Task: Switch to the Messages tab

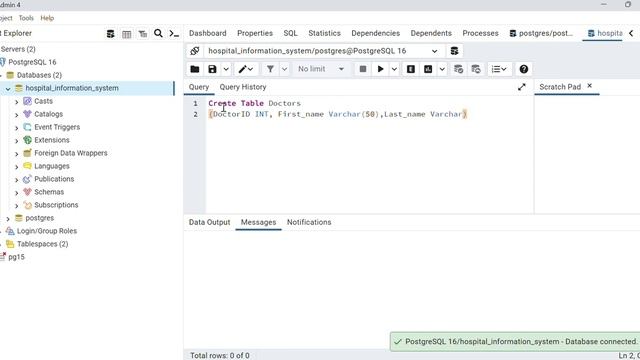Action: (258, 222)
